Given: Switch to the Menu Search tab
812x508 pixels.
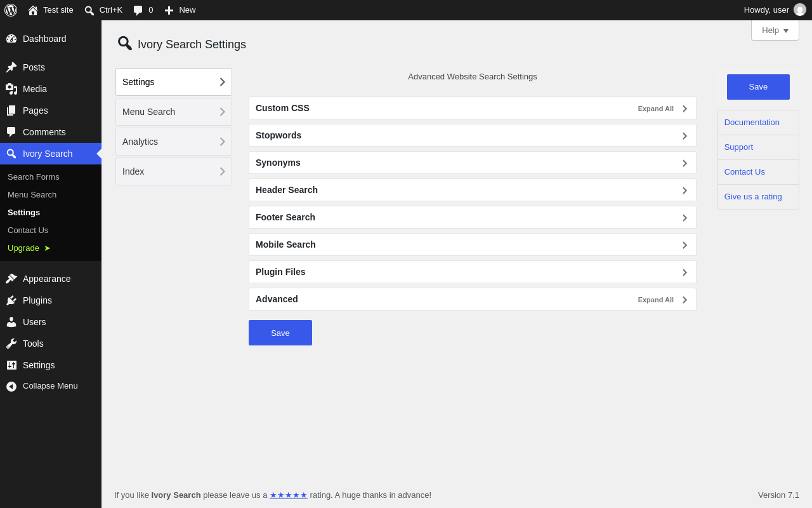Looking at the screenshot, I should [174, 112].
